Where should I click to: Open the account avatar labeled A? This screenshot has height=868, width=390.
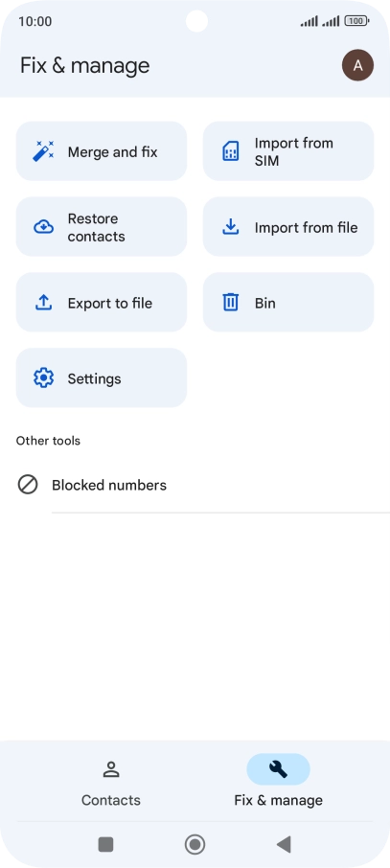(x=357, y=65)
